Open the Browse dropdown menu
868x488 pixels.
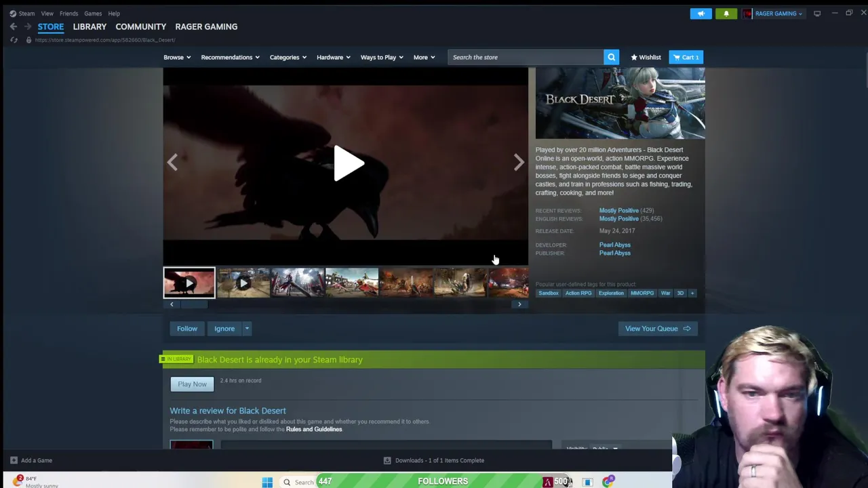click(177, 57)
